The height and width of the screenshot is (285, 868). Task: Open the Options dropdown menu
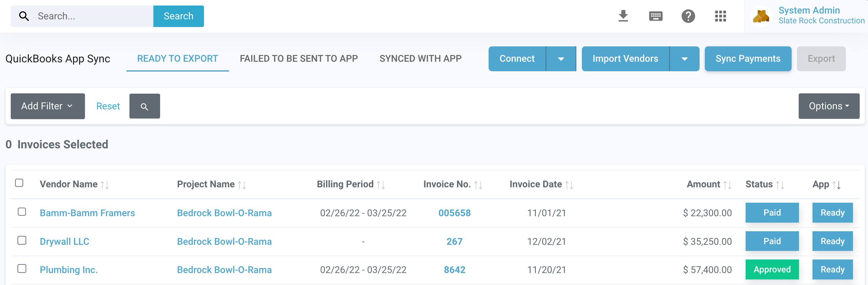(828, 106)
